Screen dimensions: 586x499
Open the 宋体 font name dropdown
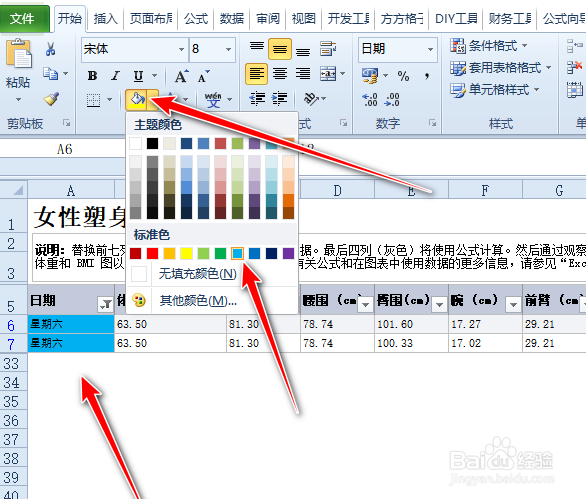[181, 49]
